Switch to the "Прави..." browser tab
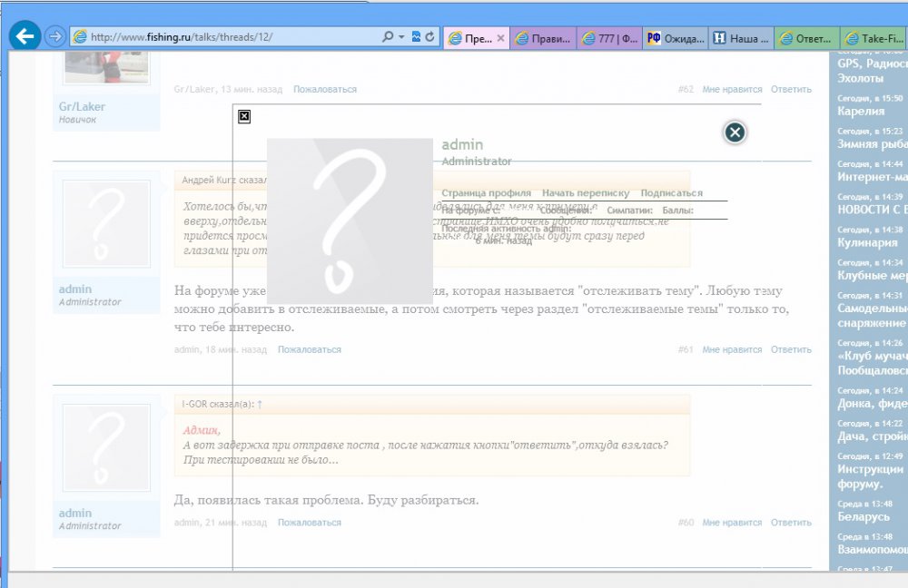This screenshot has height=588, width=908. point(543,38)
